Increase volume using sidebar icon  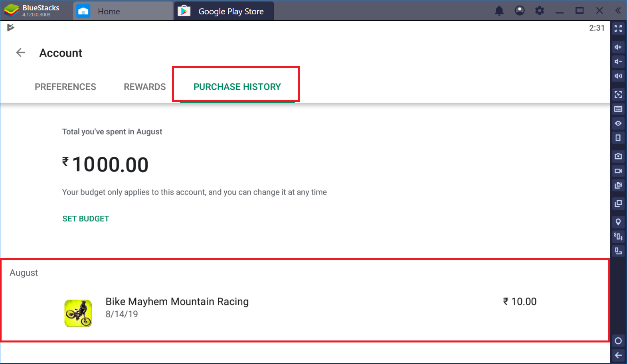[x=618, y=47]
